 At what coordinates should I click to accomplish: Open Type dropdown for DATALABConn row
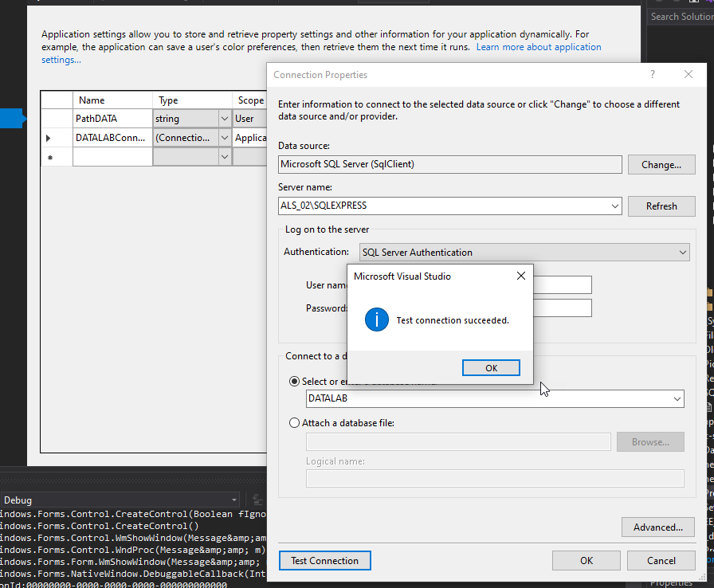tap(225, 138)
